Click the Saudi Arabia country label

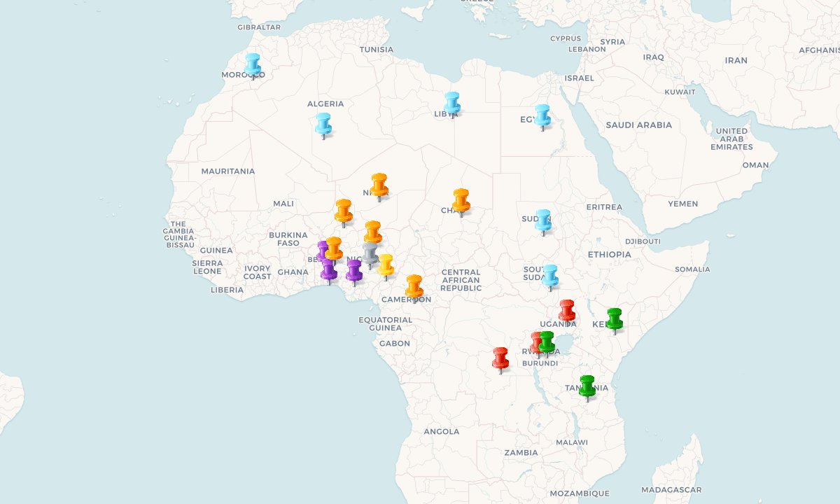[x=638, y=125]
